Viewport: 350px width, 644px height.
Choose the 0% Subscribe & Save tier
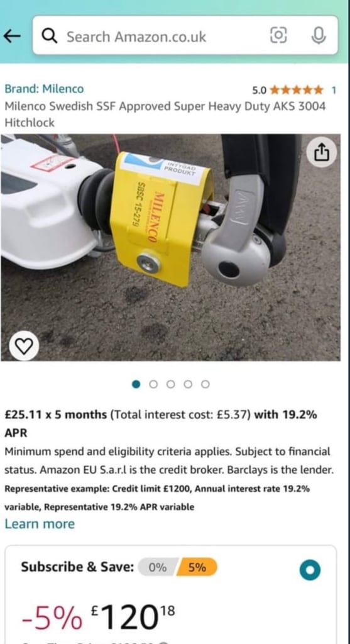pyautogui.click(x=158, y=567)
